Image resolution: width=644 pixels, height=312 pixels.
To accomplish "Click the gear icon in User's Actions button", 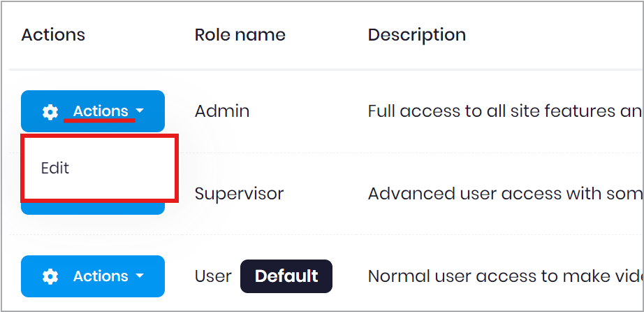I will 50,276.
